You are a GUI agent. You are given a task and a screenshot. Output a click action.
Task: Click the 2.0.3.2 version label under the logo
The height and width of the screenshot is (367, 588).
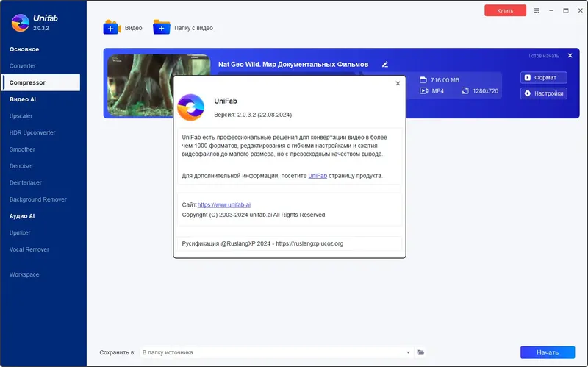(x=41, y=28)
